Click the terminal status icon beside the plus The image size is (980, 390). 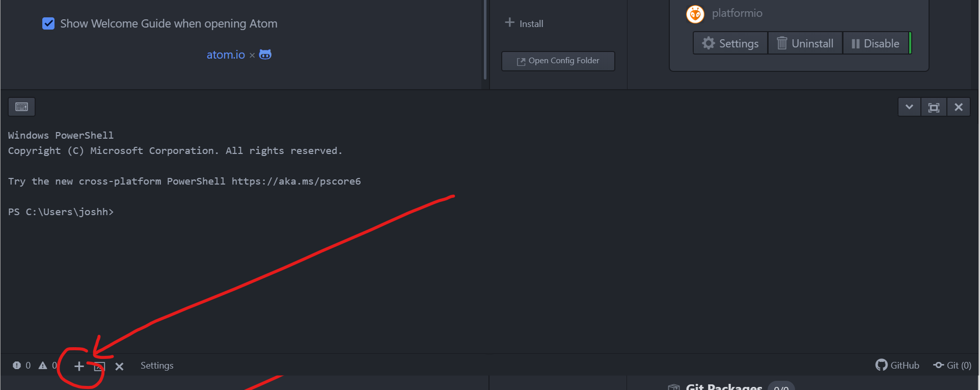coord(99,367)
